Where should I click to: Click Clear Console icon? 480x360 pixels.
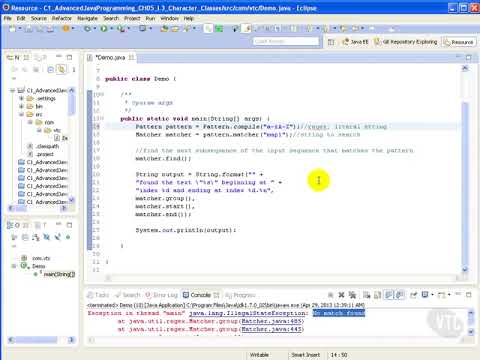point(366,295)
